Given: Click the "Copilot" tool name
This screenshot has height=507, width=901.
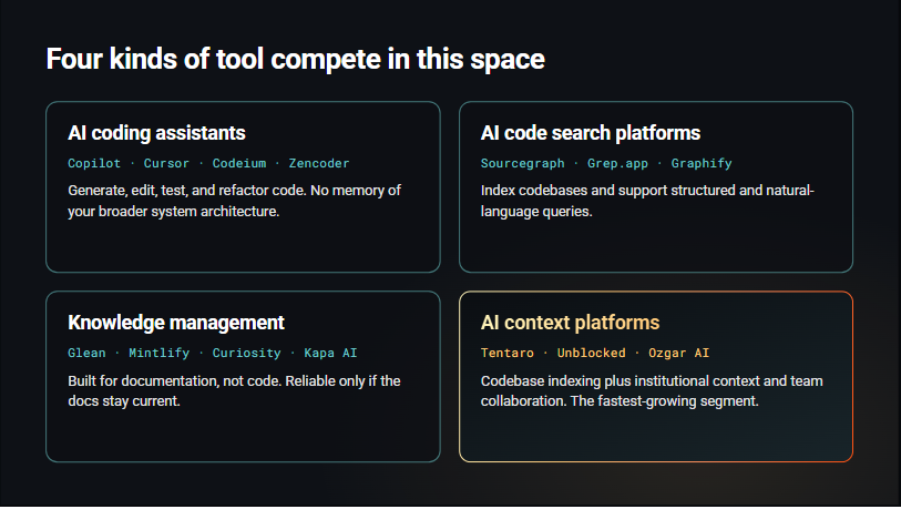Looking at the screenshot, I should 94,163.
